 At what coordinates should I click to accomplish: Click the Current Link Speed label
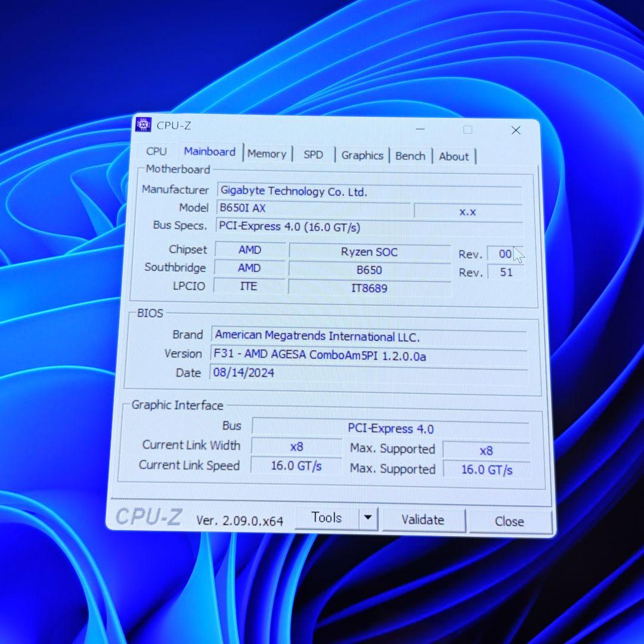(x=190, y=465)
